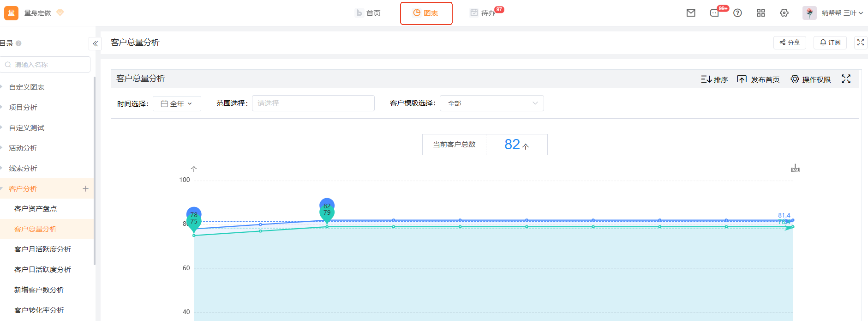This screenshot has width=868, height=321.
Task: Open the chat messages icon with 99+ badge
Action: click(714, 13)
